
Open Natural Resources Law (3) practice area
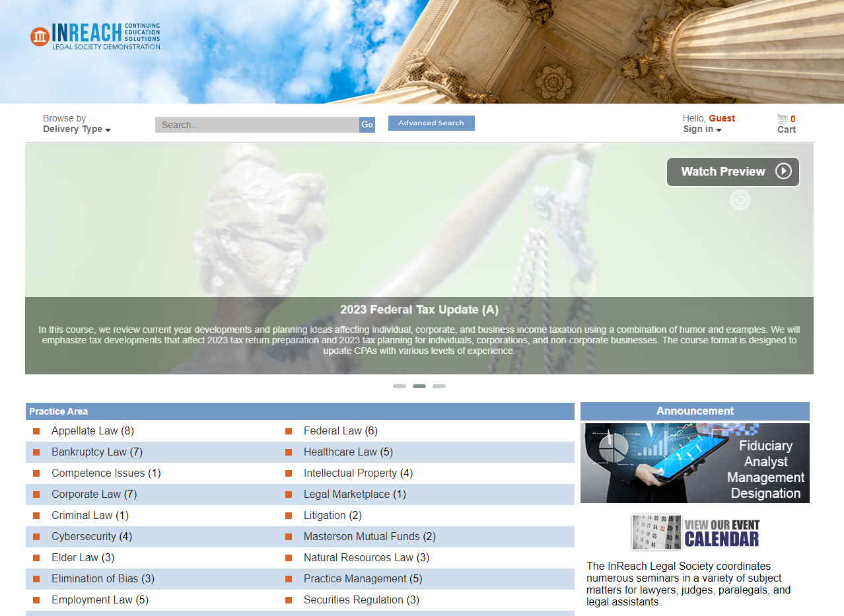tap(367, 558)
